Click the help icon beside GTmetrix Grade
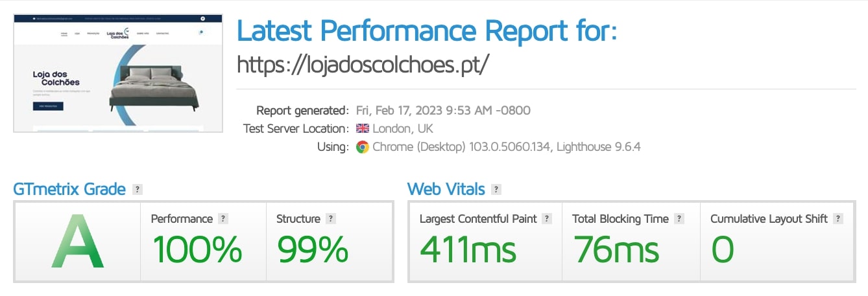The height and width of the screenshot is (296, 868). click(137, 190)
